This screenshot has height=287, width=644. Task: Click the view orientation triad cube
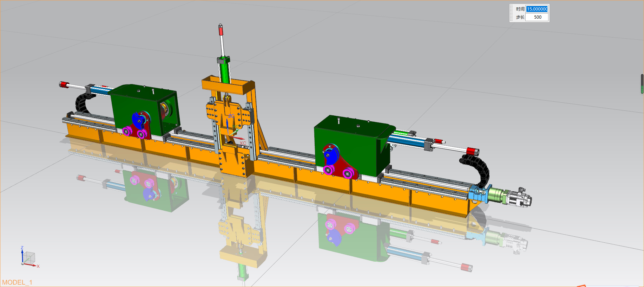[x=29, y=258]
